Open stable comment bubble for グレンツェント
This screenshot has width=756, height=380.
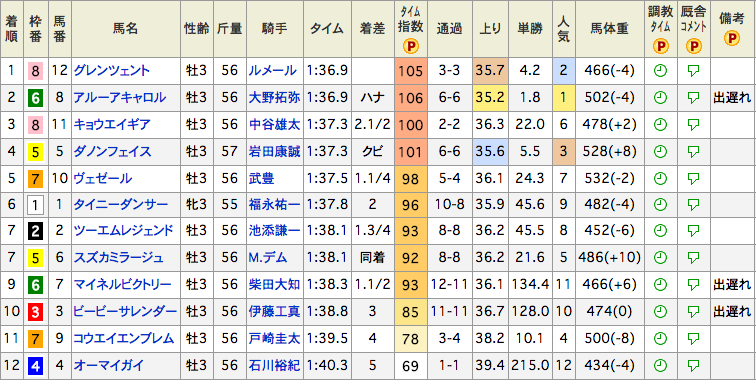click(x=693, y=71)
